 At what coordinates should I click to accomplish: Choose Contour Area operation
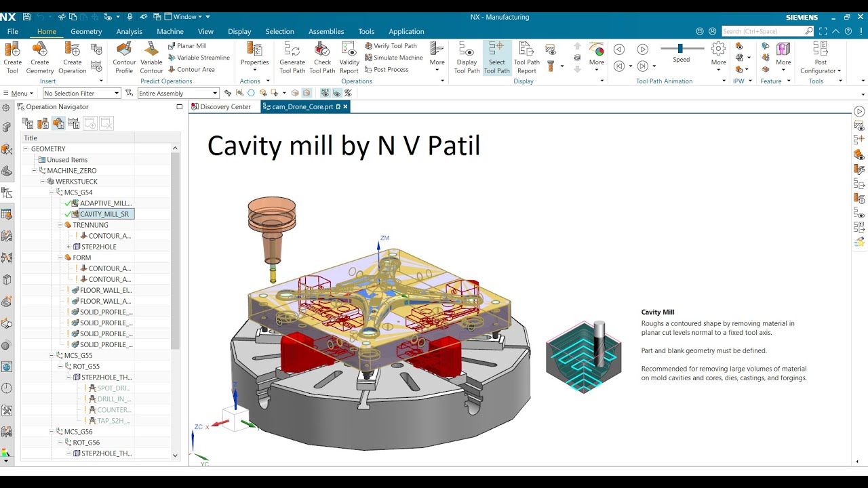[191, 69]
